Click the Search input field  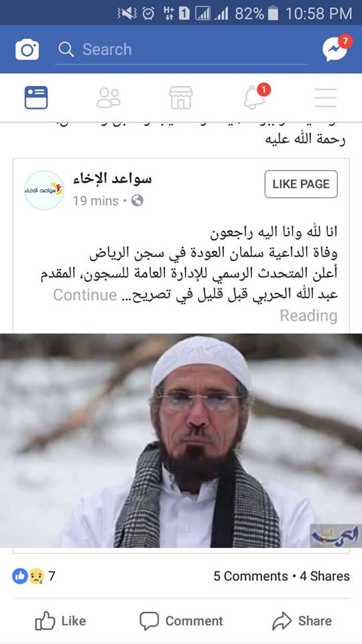pyautogui.click(x=180, y=50)
